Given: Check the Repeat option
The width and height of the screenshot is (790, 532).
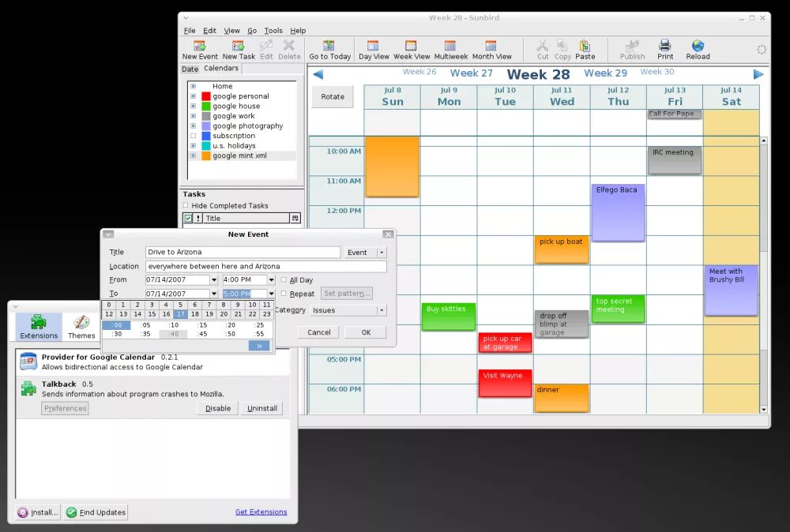Looking at the screenshot, I should [x=284, y=294].
